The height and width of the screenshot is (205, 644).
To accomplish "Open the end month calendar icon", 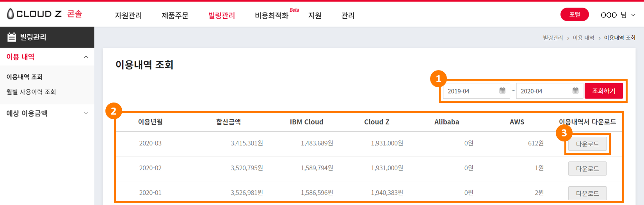I will coord(575,91).
